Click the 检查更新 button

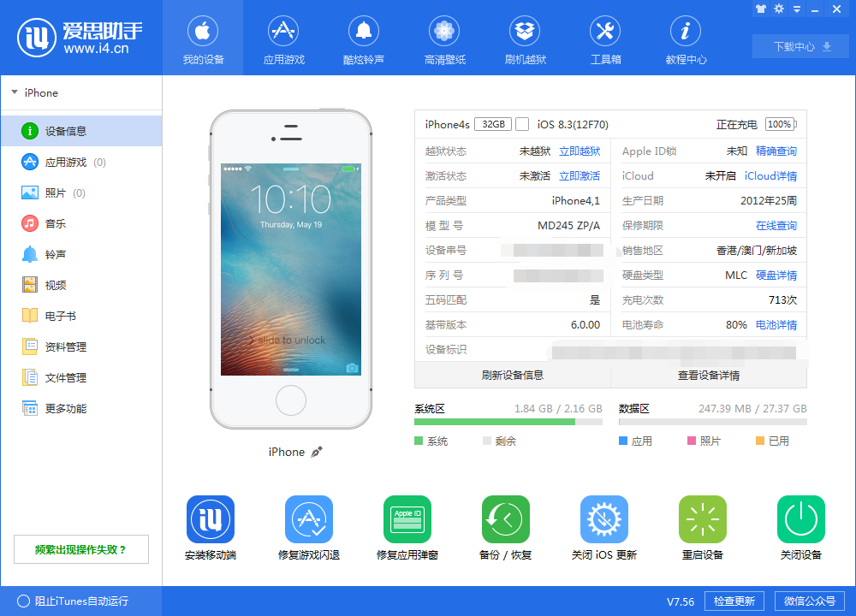point(734,601)
